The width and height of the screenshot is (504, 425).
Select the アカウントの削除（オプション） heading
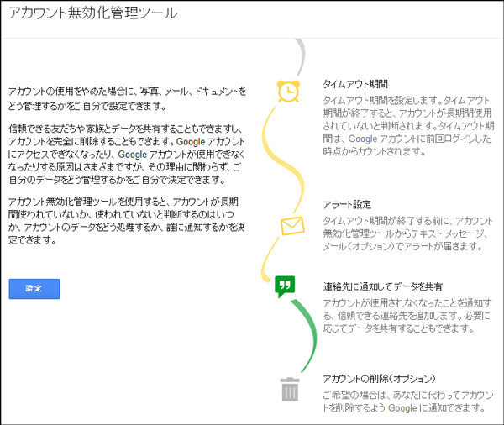pyautogui.click(x=380, y=379)
